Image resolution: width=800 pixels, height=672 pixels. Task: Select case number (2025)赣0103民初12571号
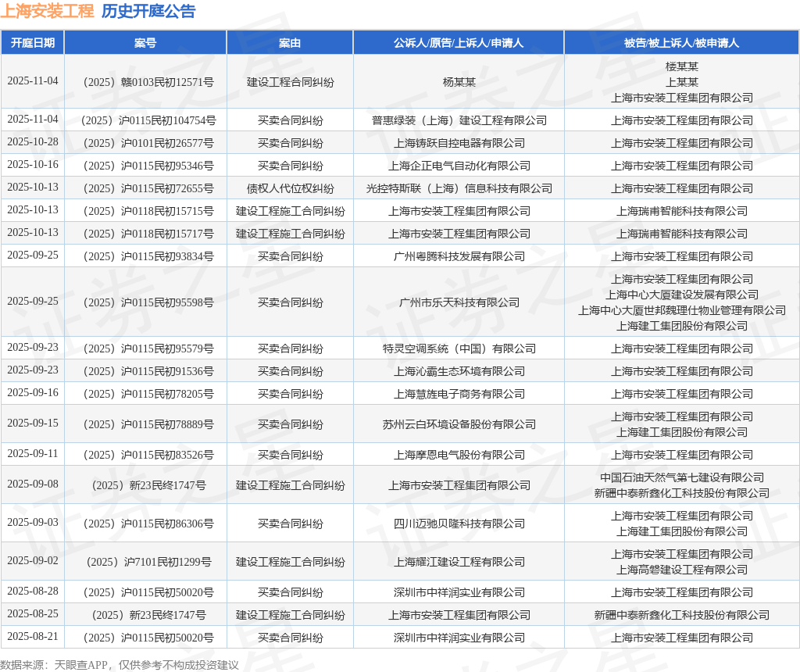click(x=148, y=82)
